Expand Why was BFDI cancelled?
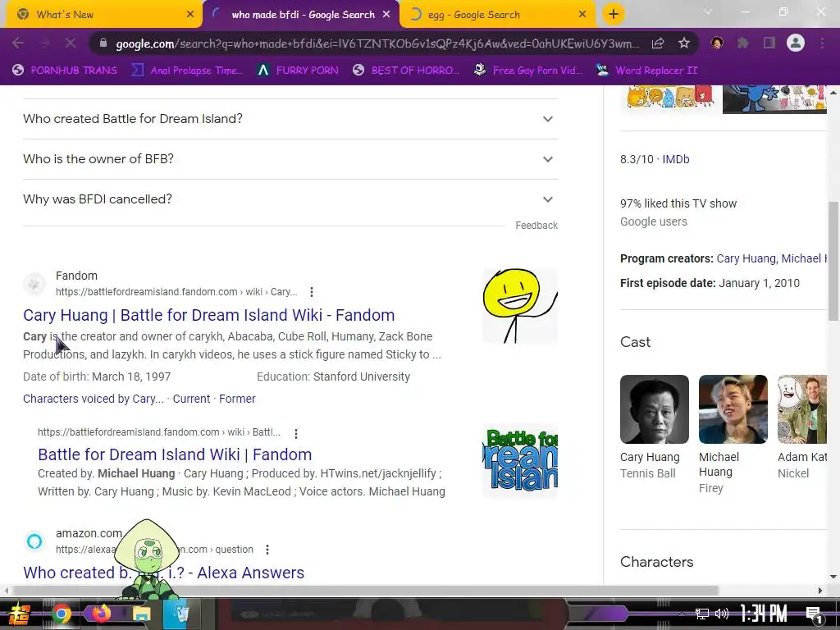 (290, 199)
